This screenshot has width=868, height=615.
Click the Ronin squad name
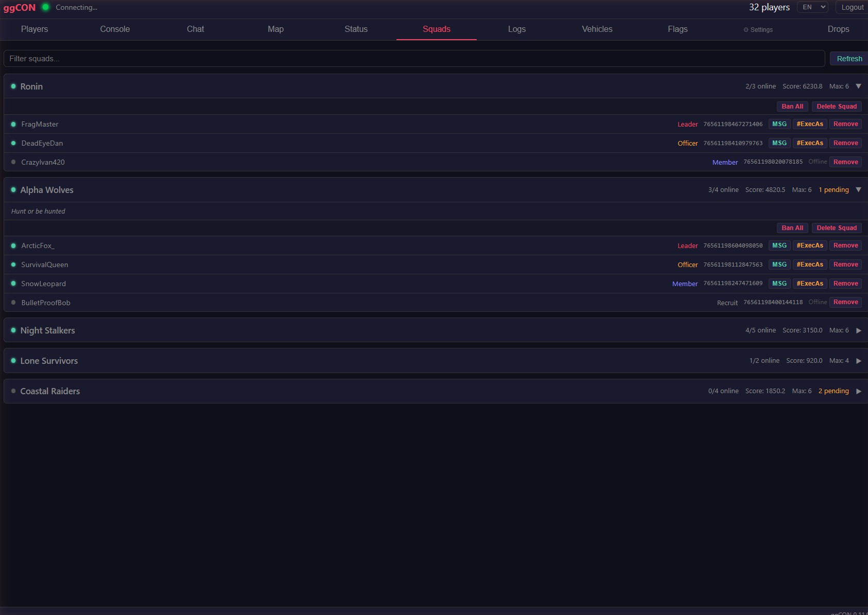31,86
